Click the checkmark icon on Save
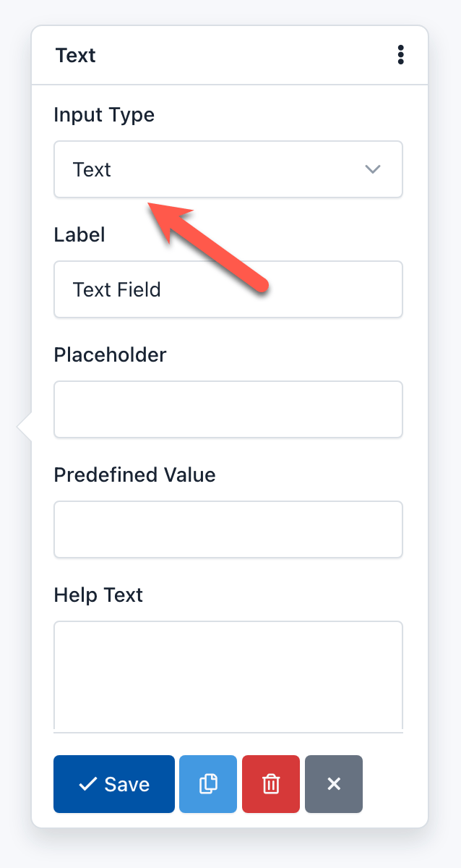Screen dimensions: 461x868 pos(90,783)
